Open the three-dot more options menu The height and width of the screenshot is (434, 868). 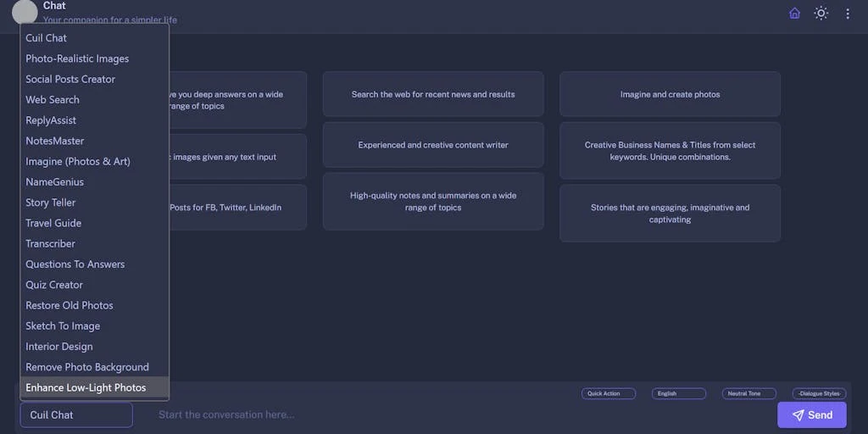pyautogui.click(x=848, y=14)
